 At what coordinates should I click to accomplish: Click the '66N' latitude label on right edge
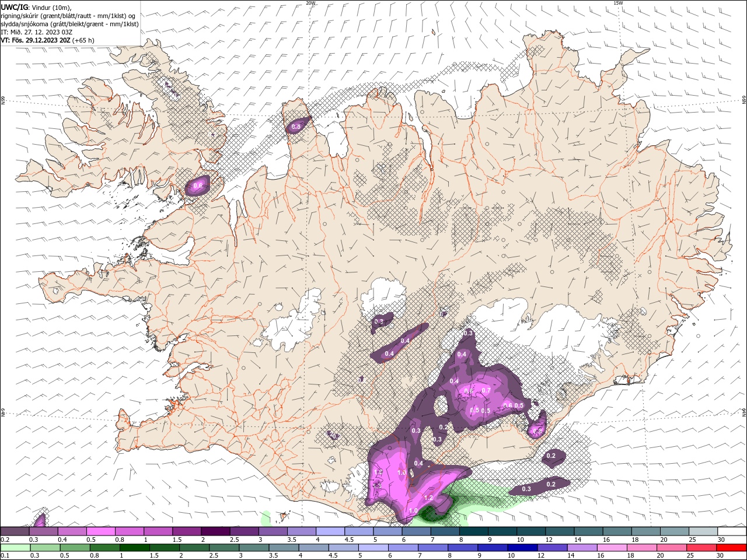pyautogui.click(x=743, y=100)
